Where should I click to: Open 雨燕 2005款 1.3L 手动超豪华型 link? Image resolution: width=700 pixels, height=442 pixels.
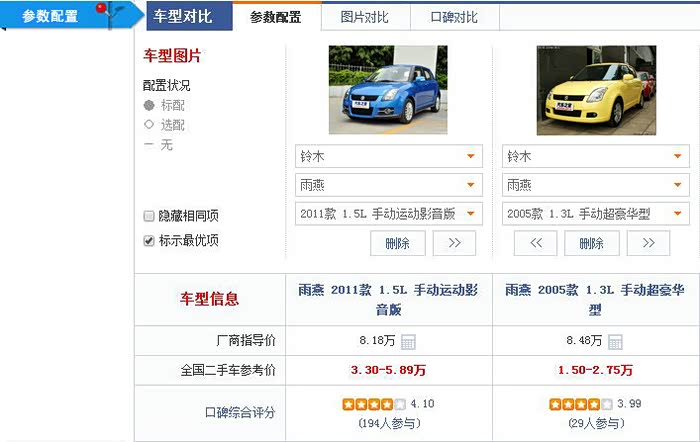(x=595, y=299)
